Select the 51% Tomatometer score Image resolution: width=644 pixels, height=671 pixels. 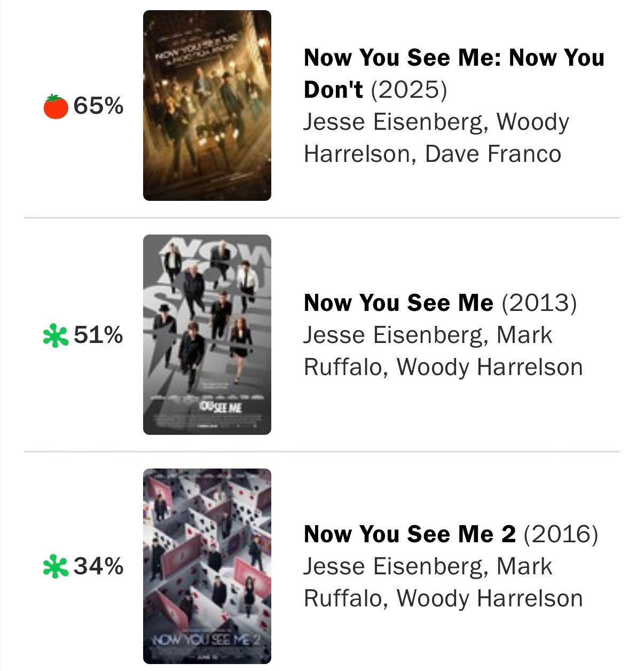pyautogui.click(x=98, y=335)
